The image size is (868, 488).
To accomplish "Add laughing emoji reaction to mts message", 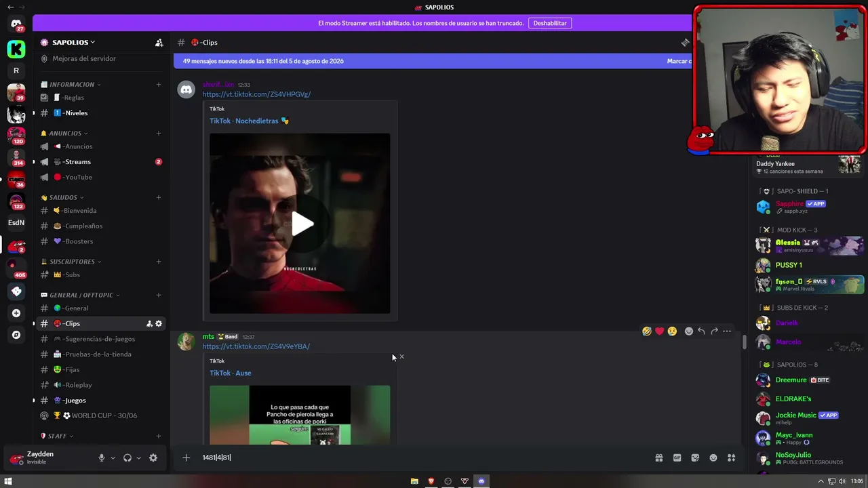I will tap(647, 331).
